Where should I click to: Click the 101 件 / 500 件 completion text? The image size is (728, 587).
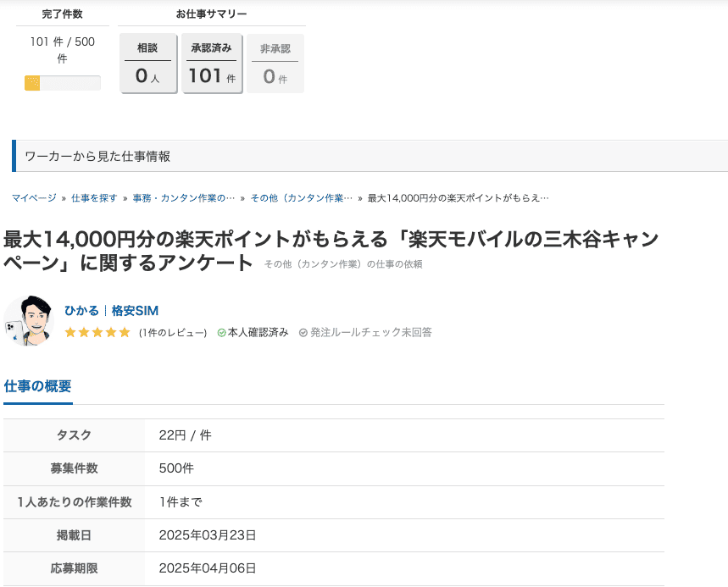click(x=63, y=50)
